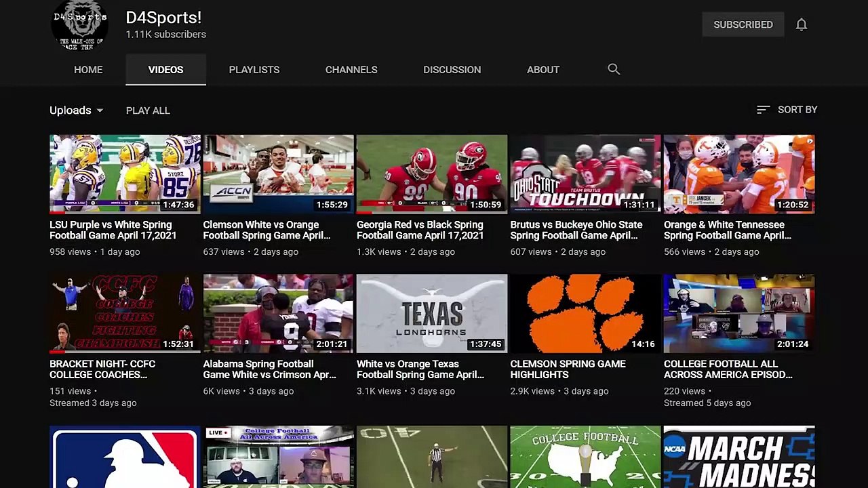Click '958 views • 1 day ago' text
Viewport: 868px width, 488px height.
[95, 251]
